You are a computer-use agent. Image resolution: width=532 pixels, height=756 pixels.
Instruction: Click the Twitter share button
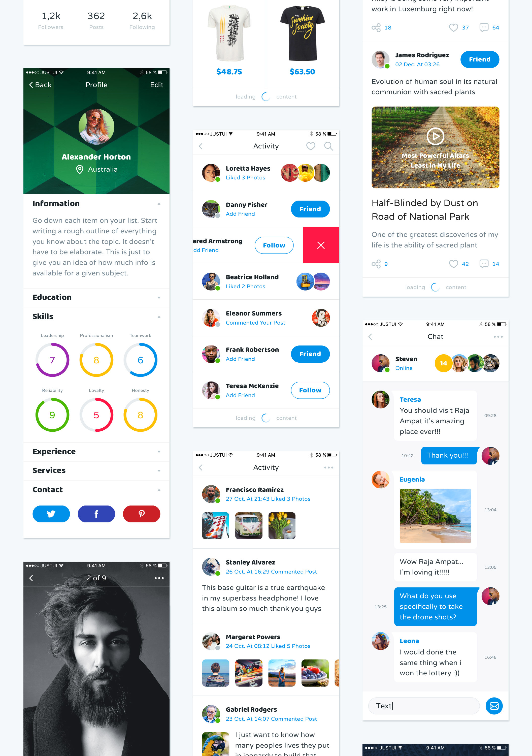51,514
